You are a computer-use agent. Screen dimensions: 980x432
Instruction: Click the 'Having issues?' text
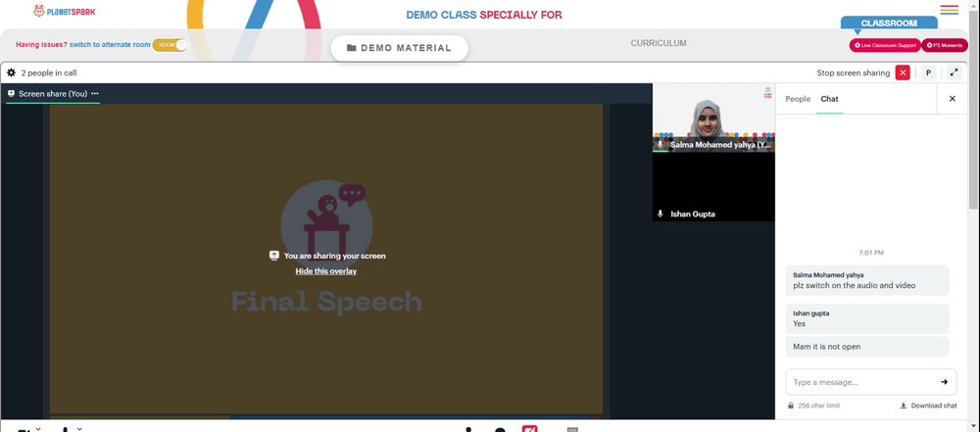(41, 45)
